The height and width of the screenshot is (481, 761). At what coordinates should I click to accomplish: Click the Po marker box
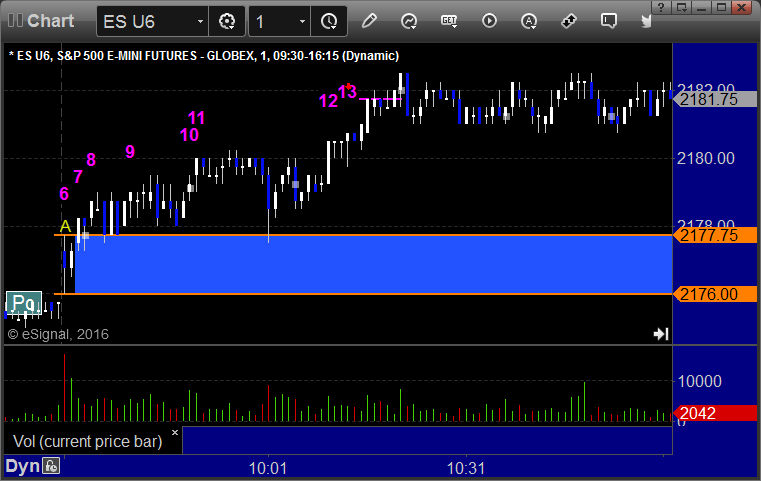tap(24, 303)
